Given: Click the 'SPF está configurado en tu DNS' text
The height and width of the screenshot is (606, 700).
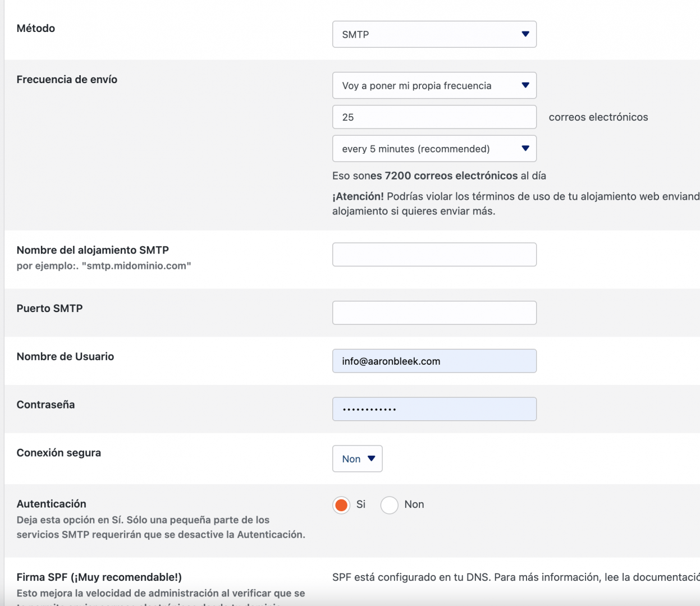Looking at the screenshot, I should pyautogui.click(x=411, y=577).
